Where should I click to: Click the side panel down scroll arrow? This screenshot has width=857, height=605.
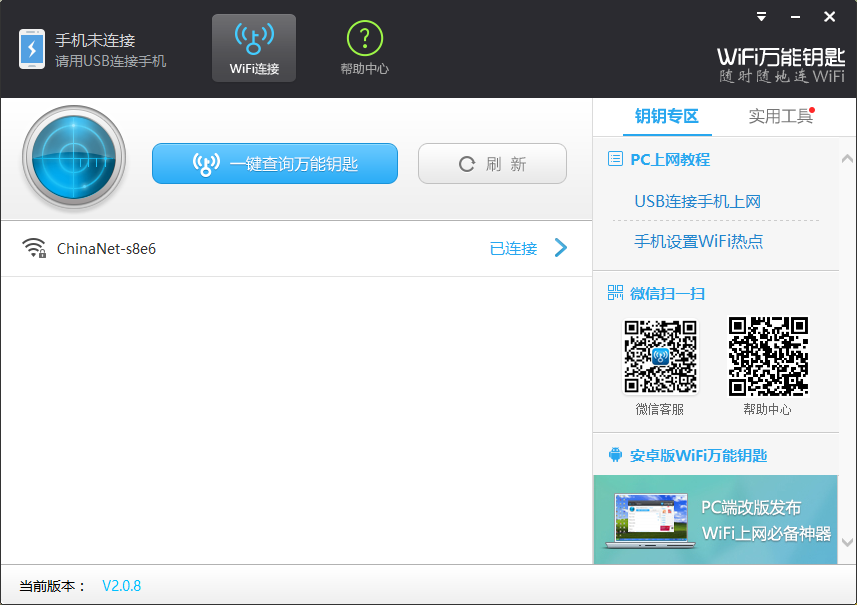point(847,542)
